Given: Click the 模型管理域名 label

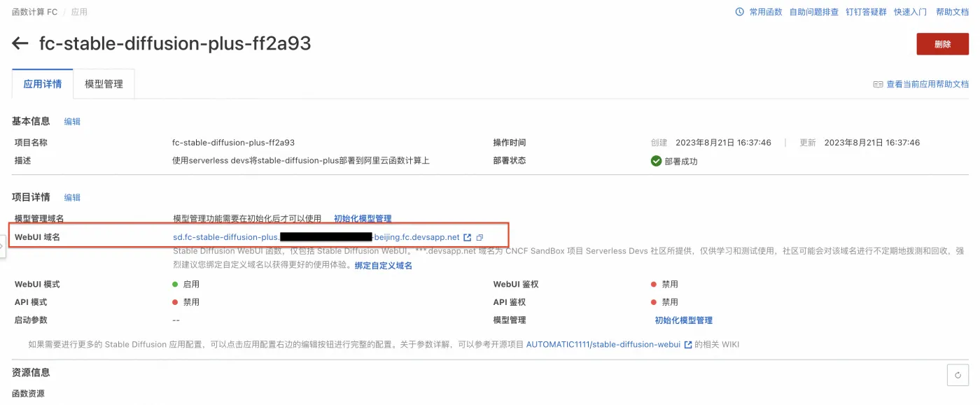Looking at the screenshot, I should tap(39, 219).
